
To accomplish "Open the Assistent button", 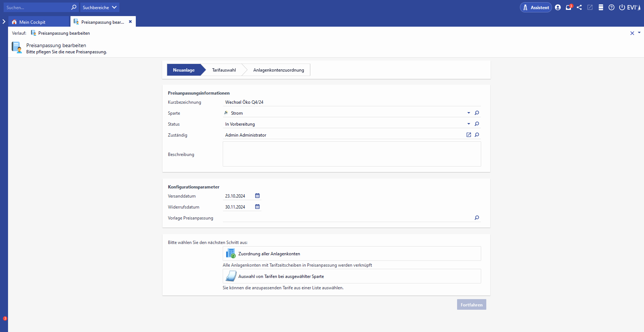I will (x=536, y=7).
